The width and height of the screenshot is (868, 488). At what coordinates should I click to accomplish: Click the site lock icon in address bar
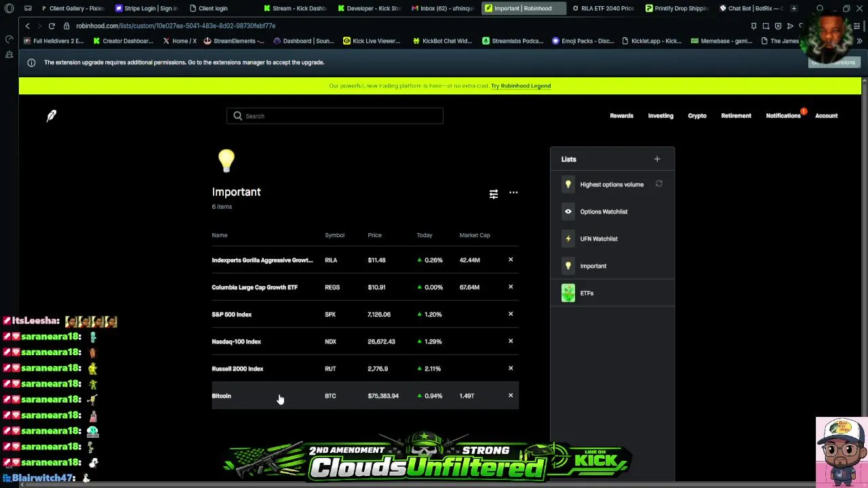pos(66,26)
